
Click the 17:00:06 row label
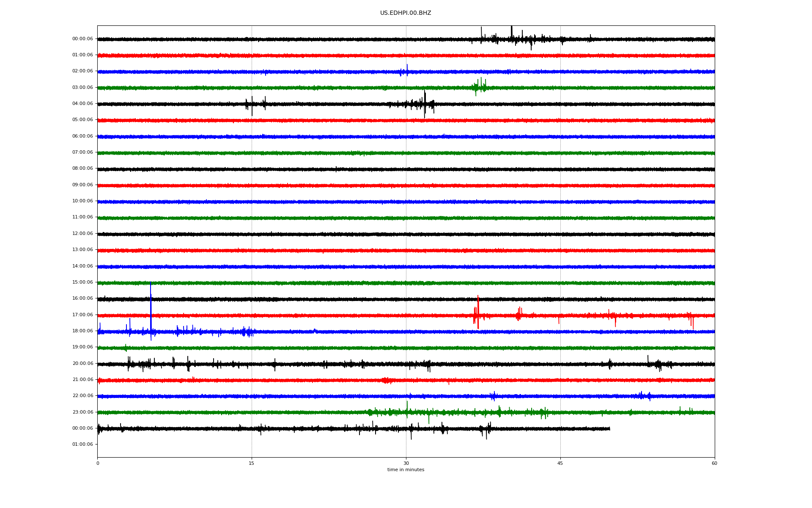pos(82,315)
